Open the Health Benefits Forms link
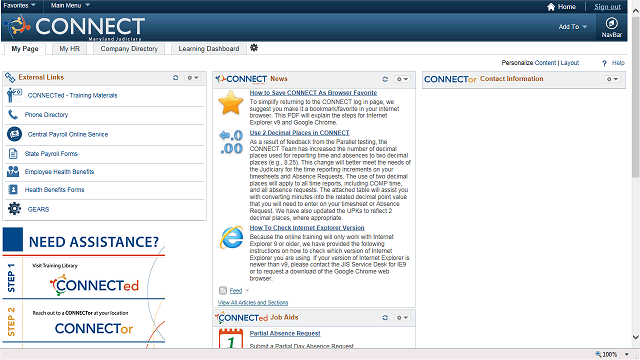This screenshot has height=360, width=640. (x=54, y=190)
